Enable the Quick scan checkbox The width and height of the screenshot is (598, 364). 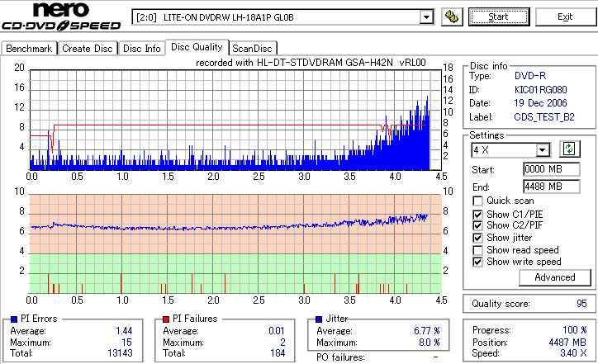pyautogui.click(x=477, y=201)
